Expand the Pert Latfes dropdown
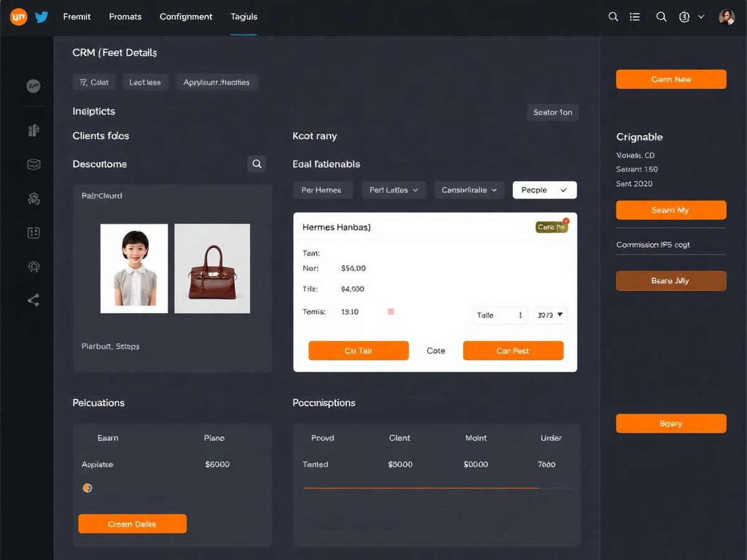747x560 pixels. pos(393,190)
